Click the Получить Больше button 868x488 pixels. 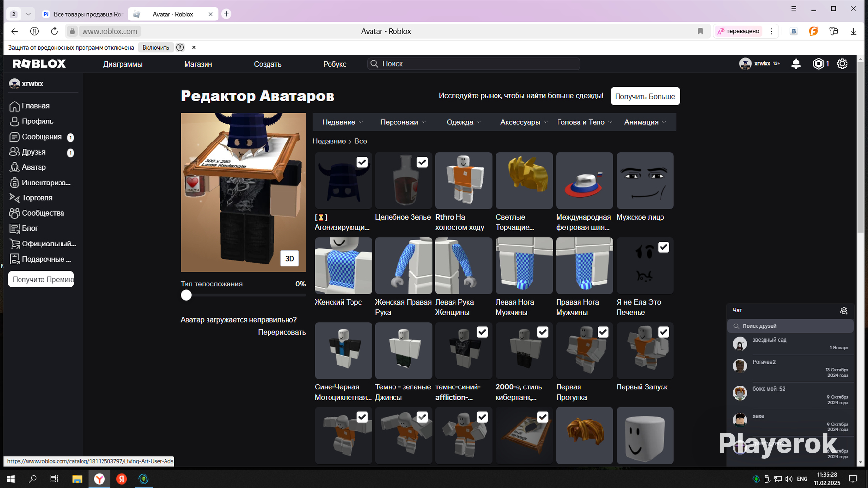[x=645, y=97]
